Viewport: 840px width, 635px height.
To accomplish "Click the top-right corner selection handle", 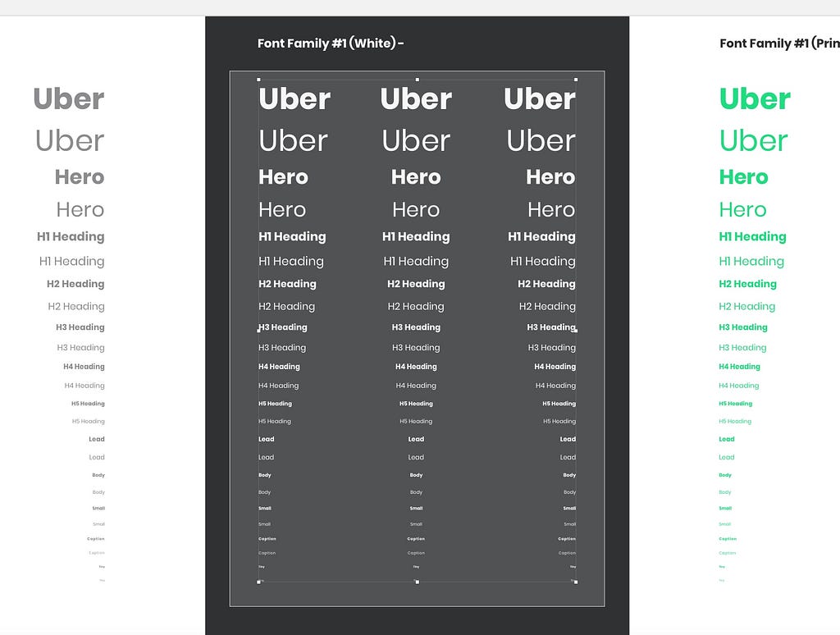I will pos(576,80).
